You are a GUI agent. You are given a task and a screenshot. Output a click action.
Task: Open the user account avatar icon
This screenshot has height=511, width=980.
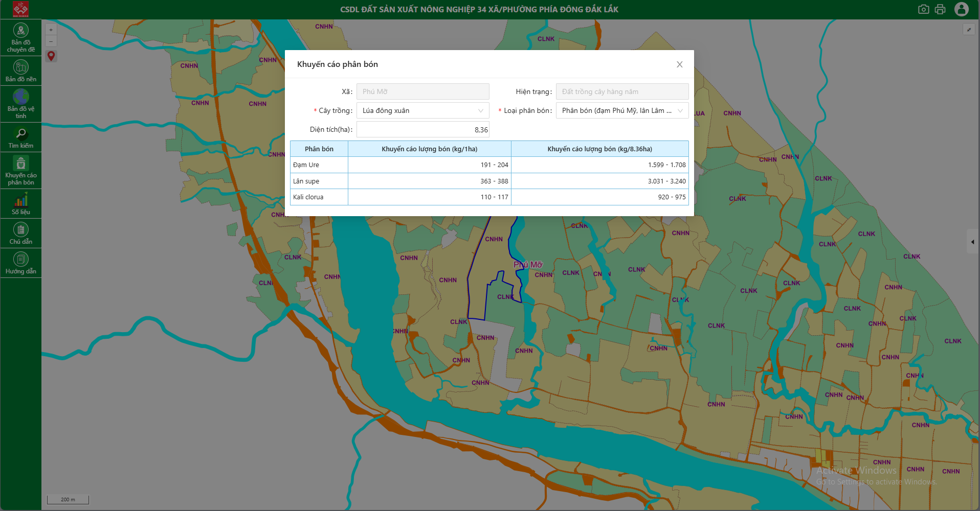click(x=962, y=9)
